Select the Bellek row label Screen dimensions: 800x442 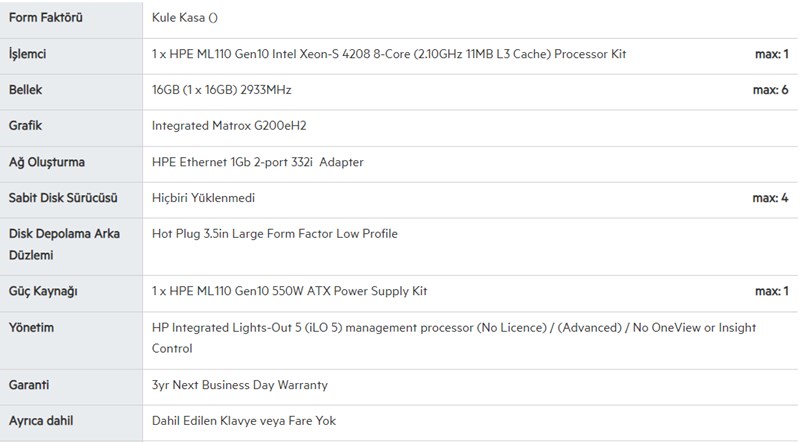coord(25,90)
